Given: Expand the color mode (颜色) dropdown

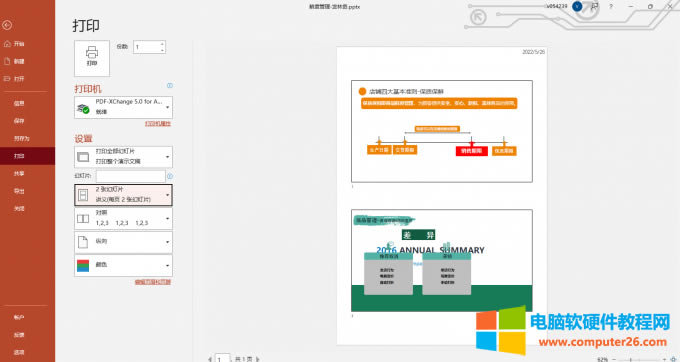Looking at the screenshot, I should coord(124,265).
